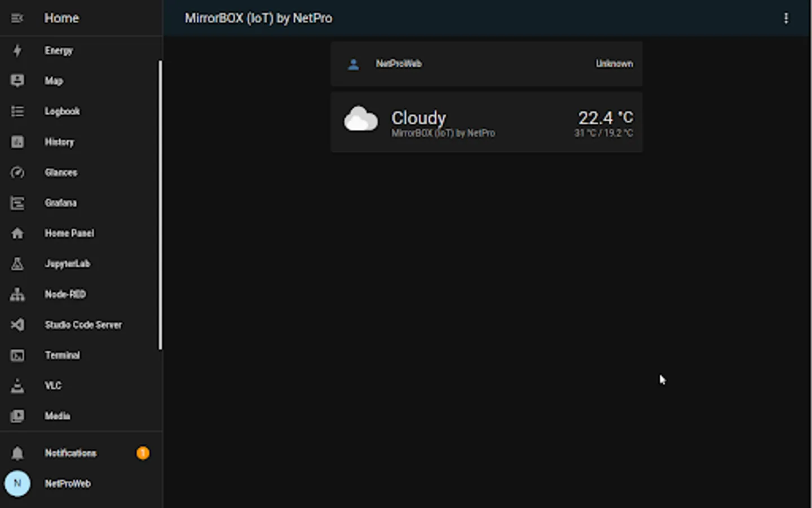812x508 pixels.
Task: Go to Media in sidebar
Action: point(58,416)
